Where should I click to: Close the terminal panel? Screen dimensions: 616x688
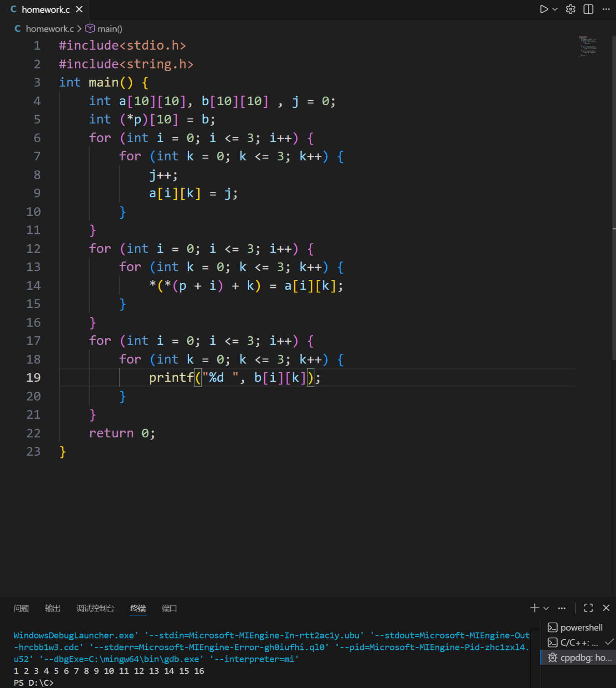(x=606, y=608)
